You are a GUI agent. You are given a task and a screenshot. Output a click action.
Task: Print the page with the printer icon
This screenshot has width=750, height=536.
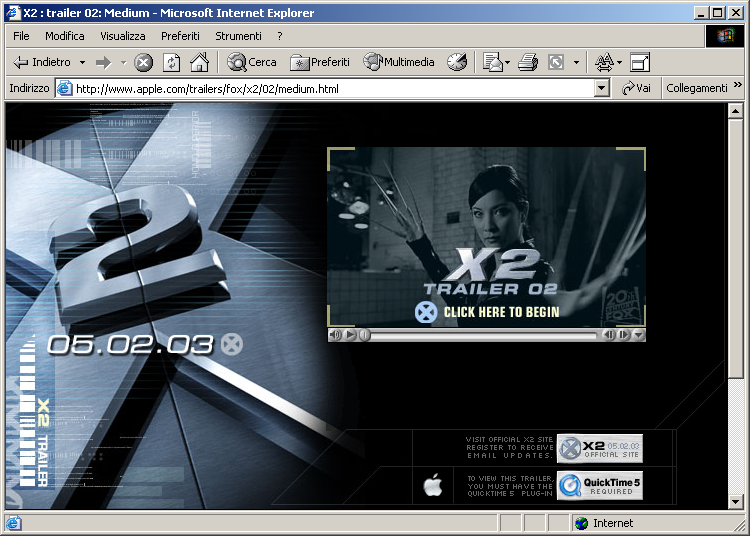(x=528, y=63)
